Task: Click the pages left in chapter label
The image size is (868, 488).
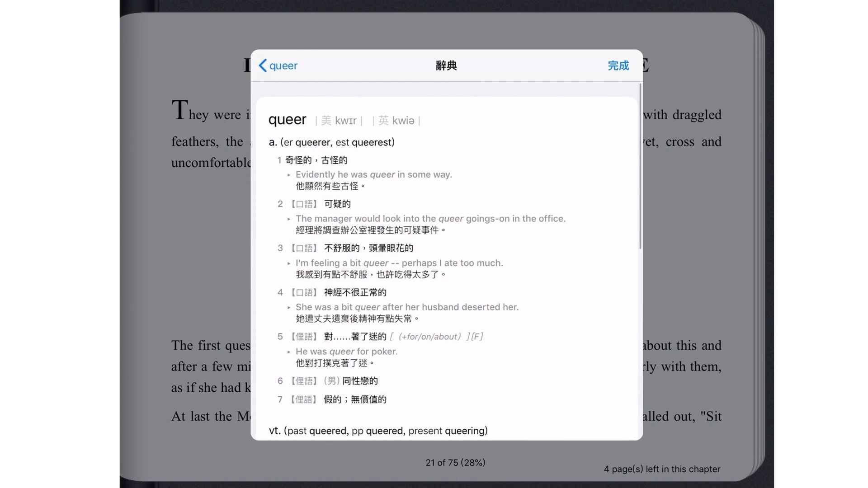Action: coord(661,469)
